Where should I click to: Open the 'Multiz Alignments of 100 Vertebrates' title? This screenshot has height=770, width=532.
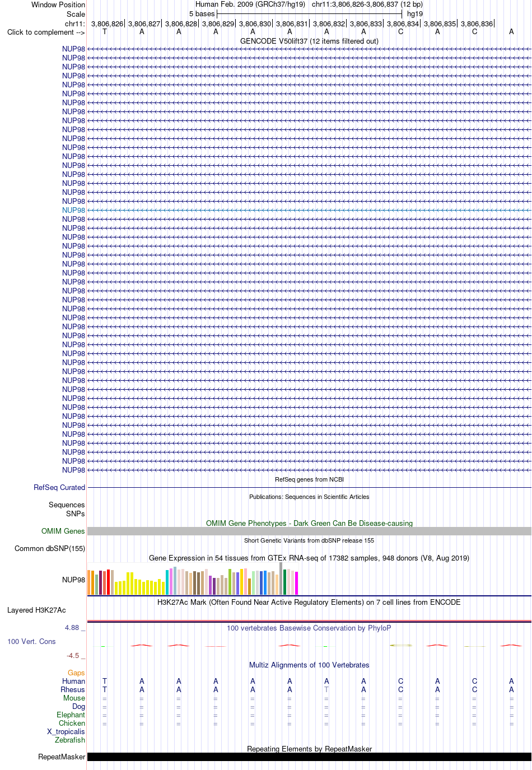coord(309,665)
